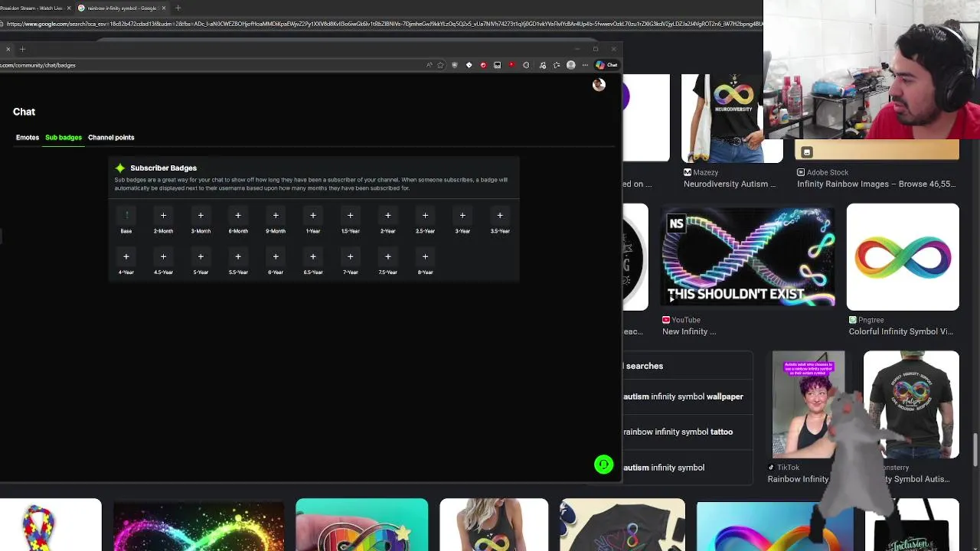This screenshot has width=980, height=551.
Task: Add a badge for the 2-Month tier
Action: pyautogui.click(x=163, y=216)
